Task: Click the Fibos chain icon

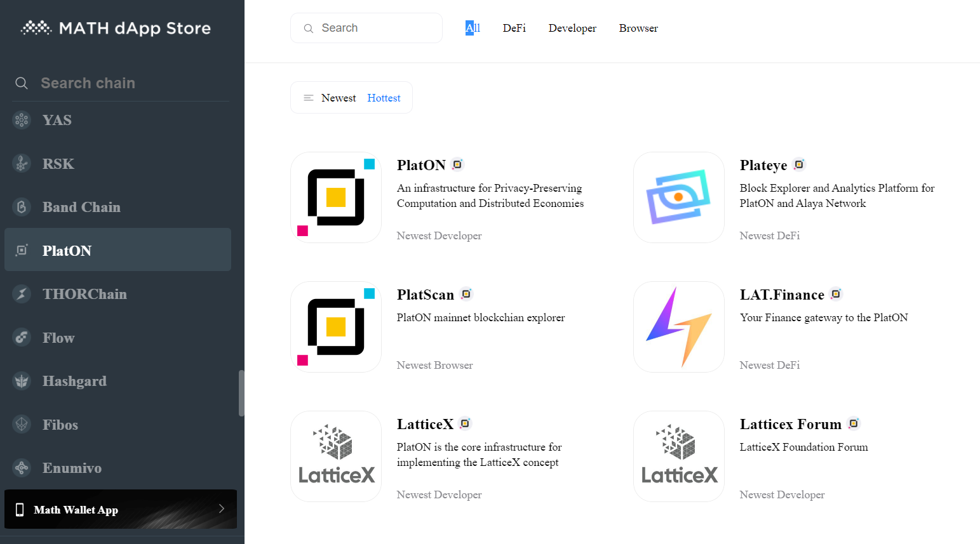Action: 22,424
